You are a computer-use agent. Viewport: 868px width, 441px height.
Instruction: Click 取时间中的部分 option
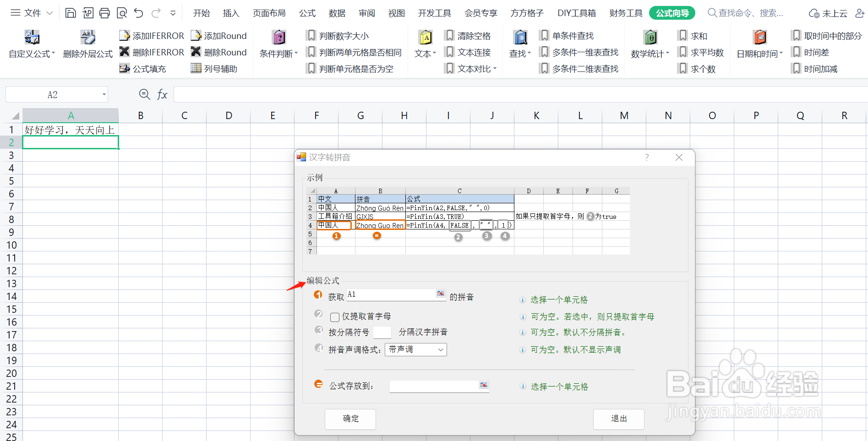[826, 36]
